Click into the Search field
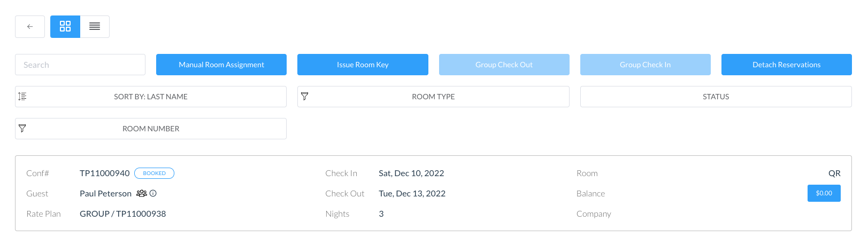868x245 pixels. (x=80, y=65)
